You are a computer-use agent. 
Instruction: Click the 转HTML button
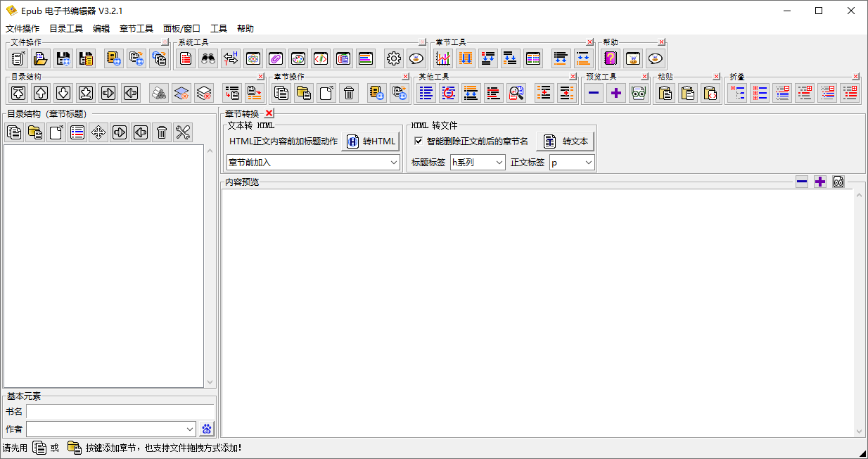click(371, 141)
